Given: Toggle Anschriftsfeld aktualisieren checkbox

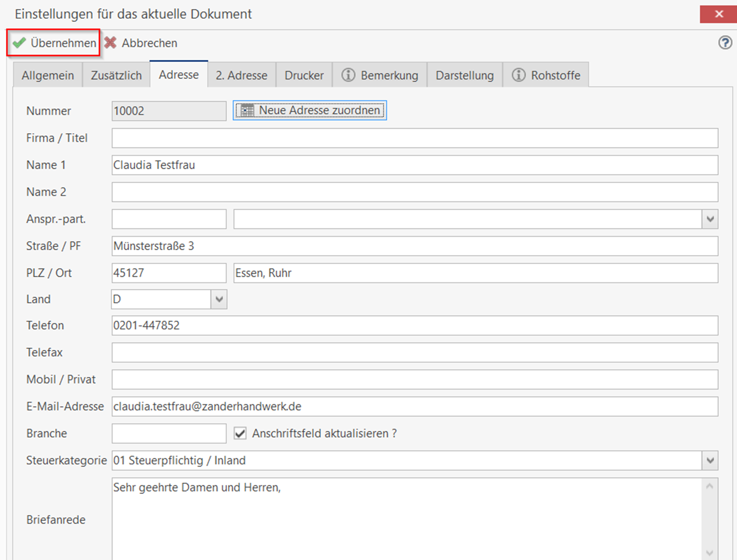Looking at the screenshot, I should pos(240,433).
